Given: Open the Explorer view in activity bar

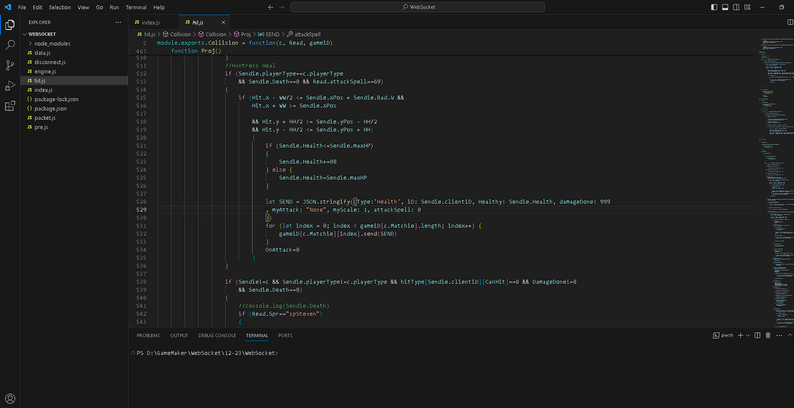Looking at the screenshot, I should 10,25.
